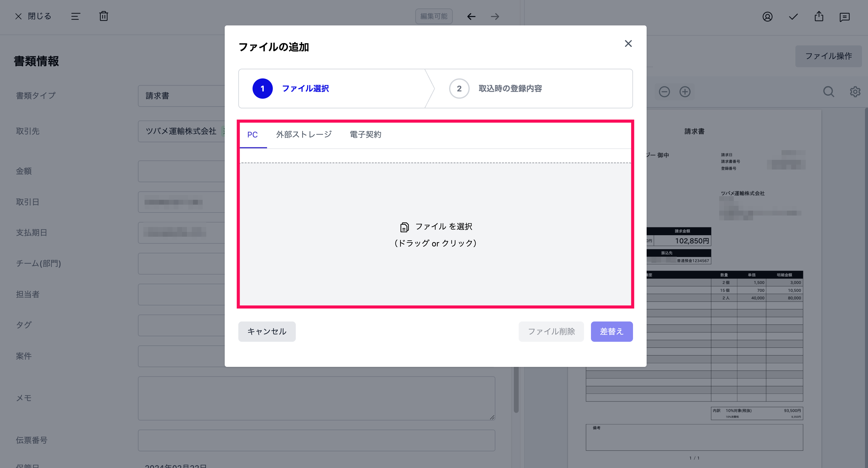Screen dimensions: 868x468
Task: Click the file document icon in drop zone
Action: 404,227
